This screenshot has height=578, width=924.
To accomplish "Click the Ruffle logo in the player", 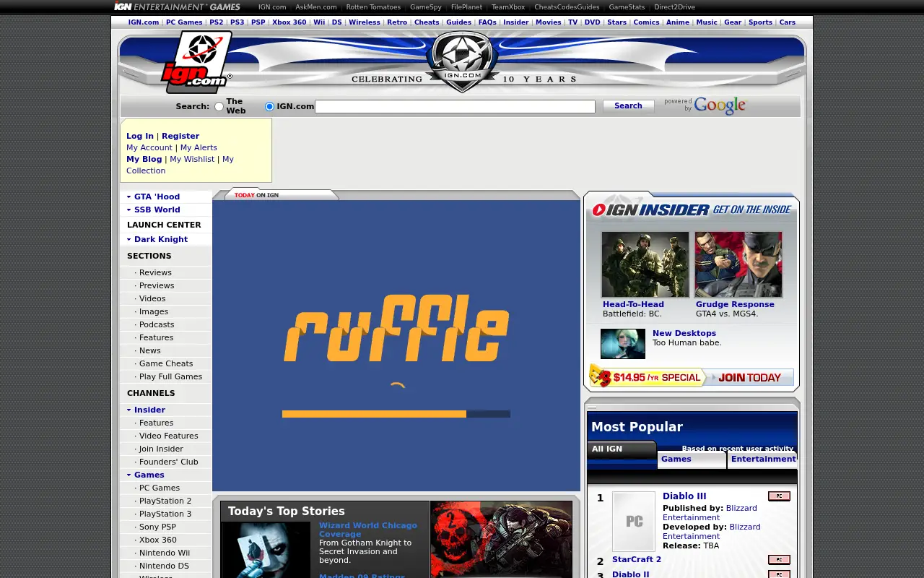I will pos(396,328).
